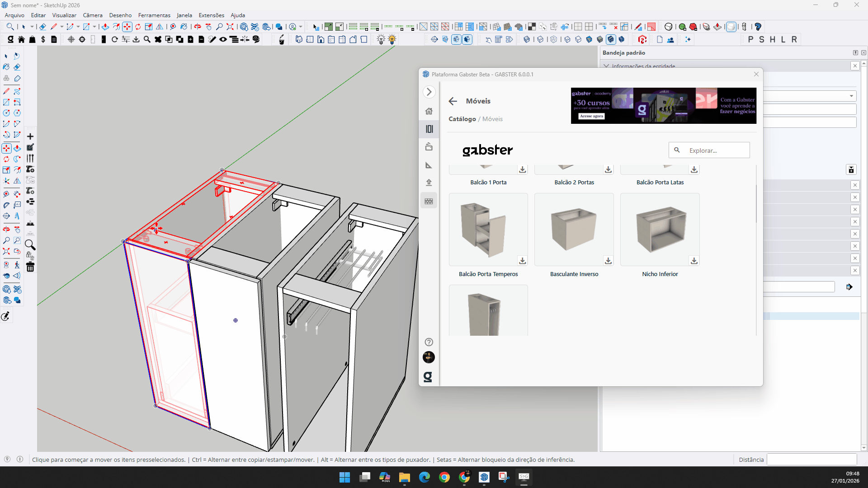Open the Gabster help question icon
868x488 pixels.
pos(429,342)
